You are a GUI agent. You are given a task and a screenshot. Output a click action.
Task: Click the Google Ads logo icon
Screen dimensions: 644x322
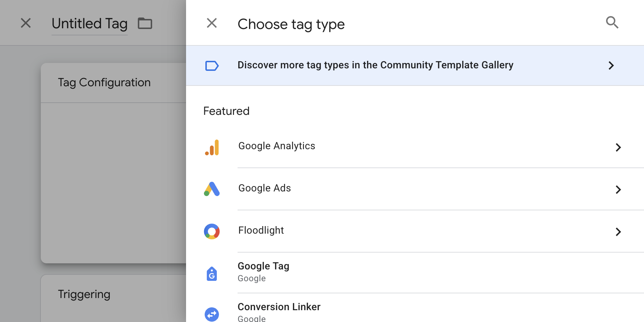[x=212, y=189]
